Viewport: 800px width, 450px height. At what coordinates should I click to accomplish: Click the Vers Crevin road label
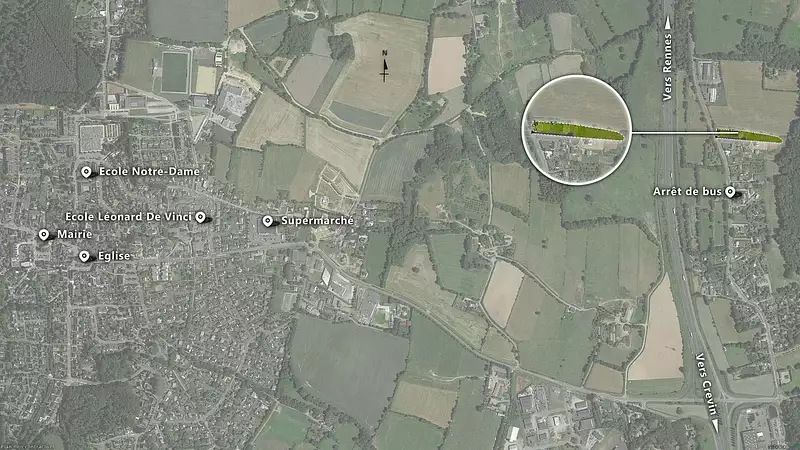point(707,385)
